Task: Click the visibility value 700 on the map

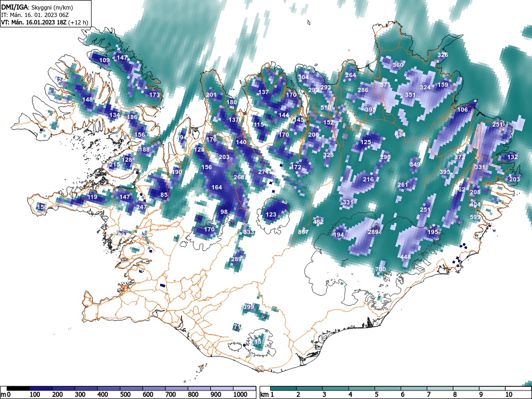Action: point(380,269)
